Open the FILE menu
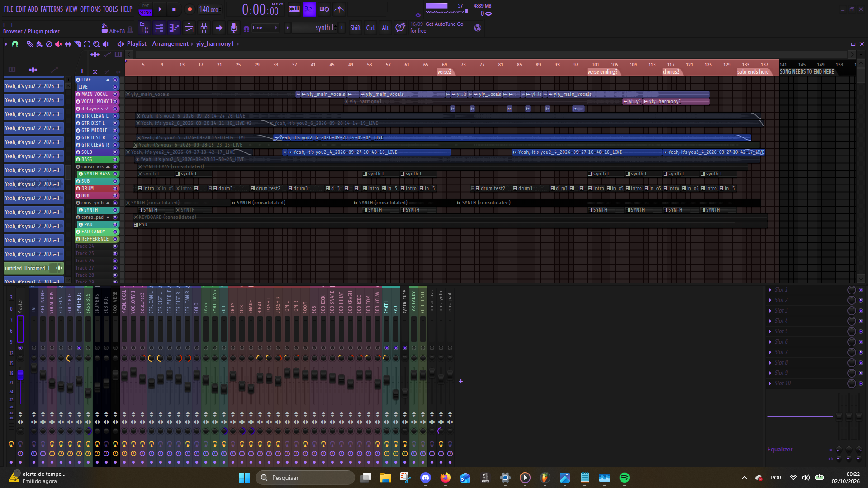This screenshot has width=868, height=488. coord(8,9)
